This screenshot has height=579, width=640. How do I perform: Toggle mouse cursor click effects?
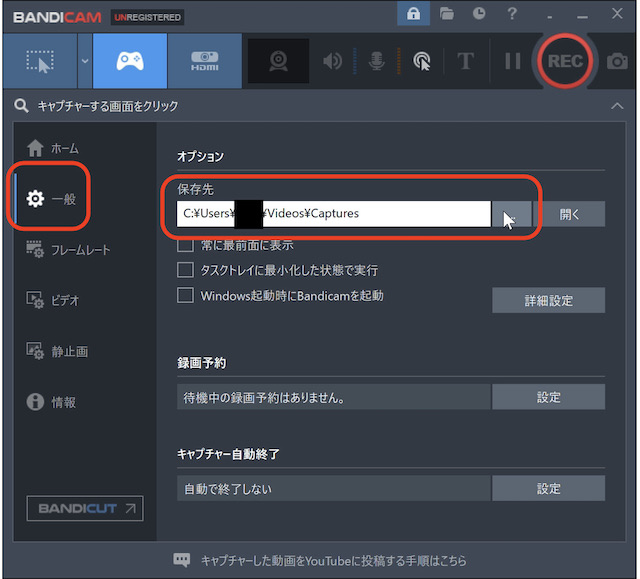[x=422, y=61]
